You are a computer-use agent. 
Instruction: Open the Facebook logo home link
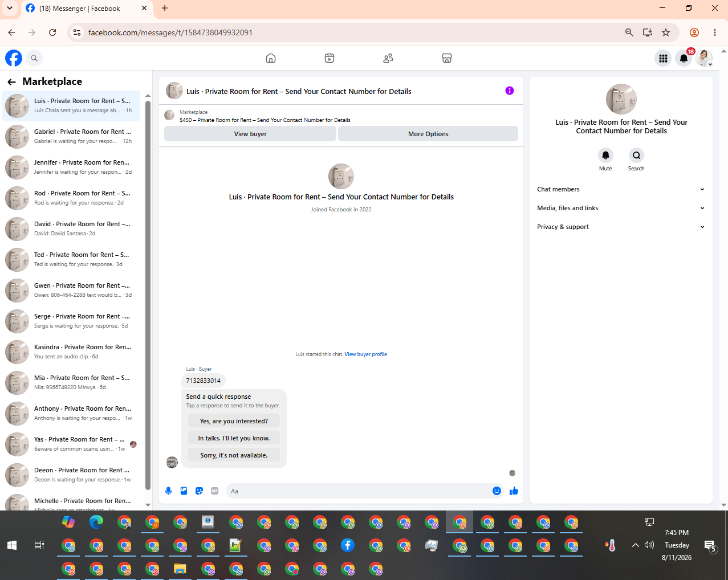pyautogui.click(x=14, y=58)
